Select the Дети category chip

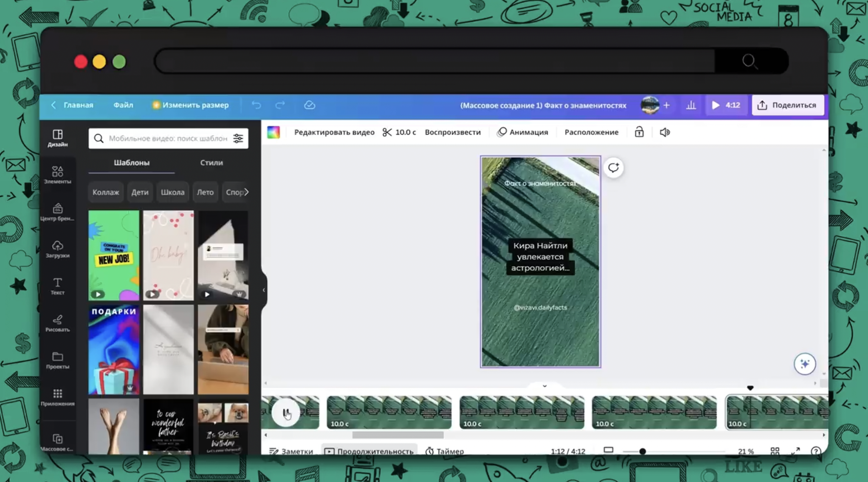click(140, 192)
